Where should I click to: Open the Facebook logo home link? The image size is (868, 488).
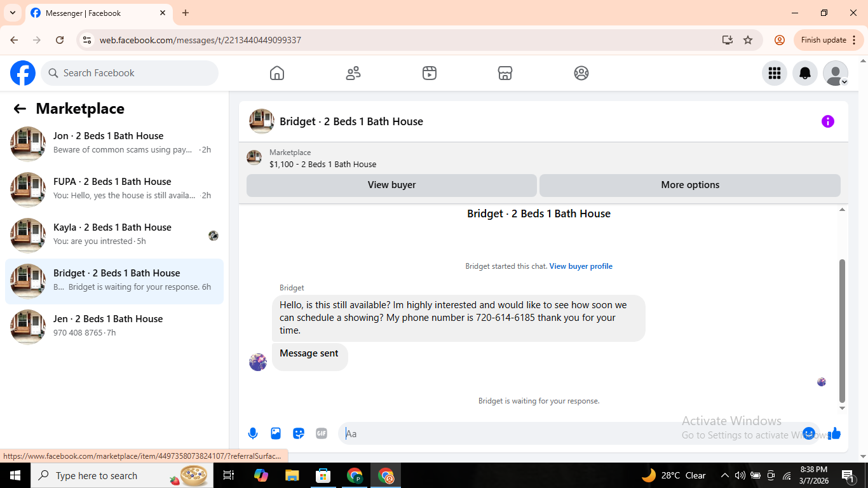[x=23, y=73]
